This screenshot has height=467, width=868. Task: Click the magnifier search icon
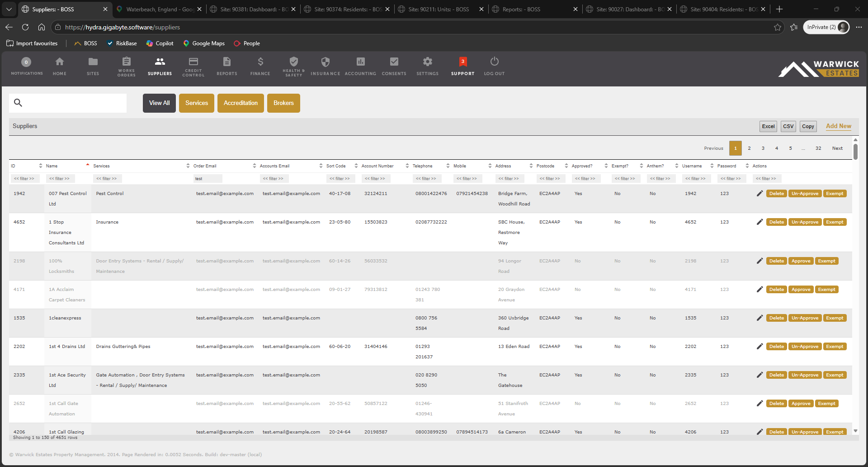tap(18, 103)
